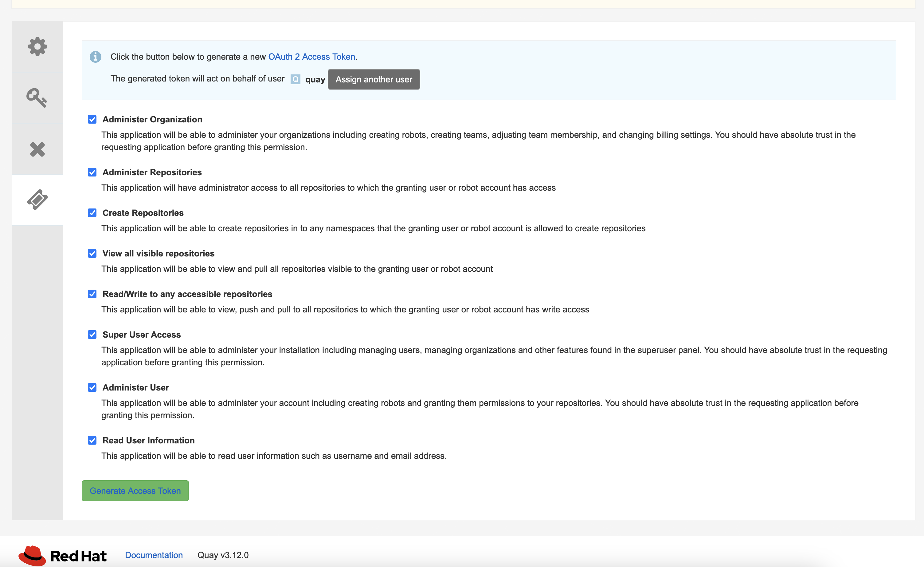Image resolution: width=924 pixels, height=567 pixels.
Task: Open the OAuth 2 Access Token link
Action: tap(311, 57)
